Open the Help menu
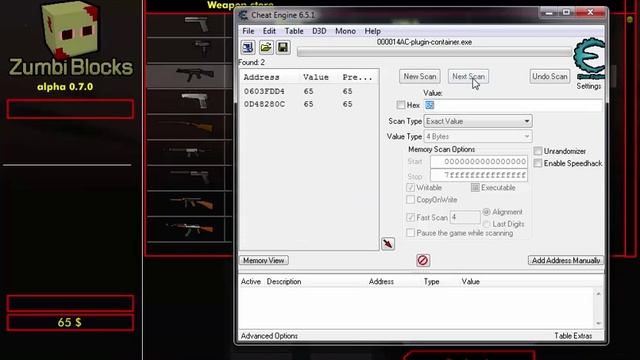Screen dimensions: 640x360 [372, 31]
